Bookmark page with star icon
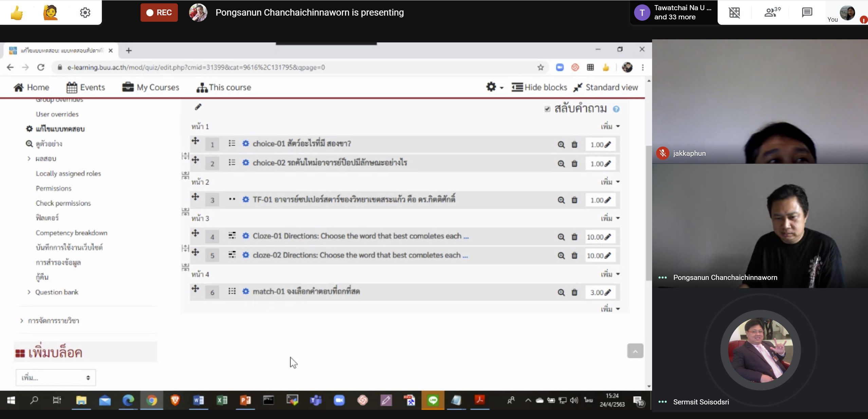868x419 pixels. [x=541, y=68]
